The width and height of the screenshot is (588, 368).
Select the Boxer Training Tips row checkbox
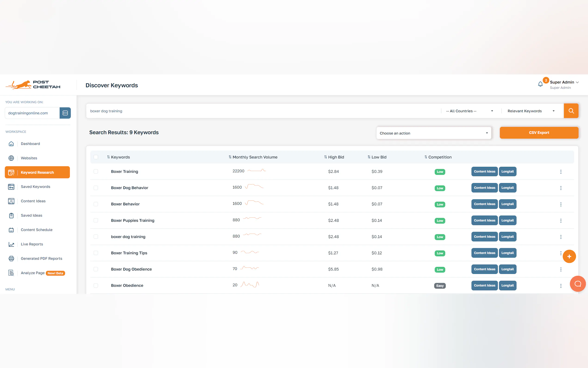tap(96, 253)
